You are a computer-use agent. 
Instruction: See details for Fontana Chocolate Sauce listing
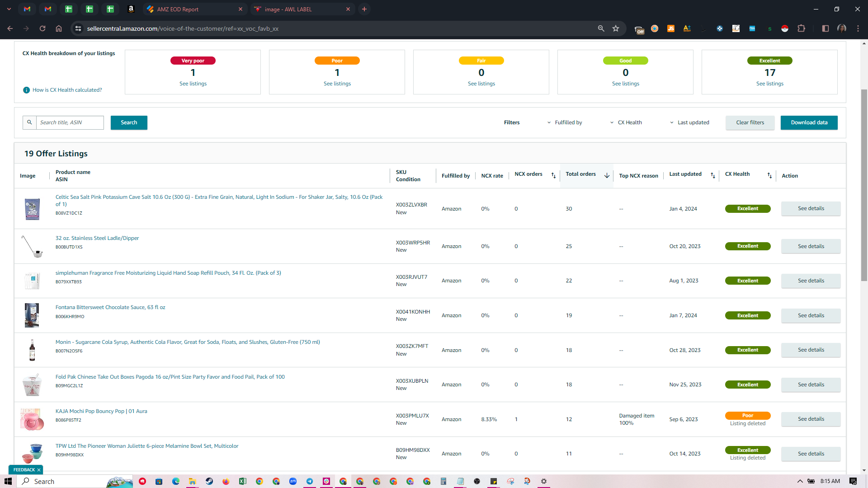click(x=811, y=315)
